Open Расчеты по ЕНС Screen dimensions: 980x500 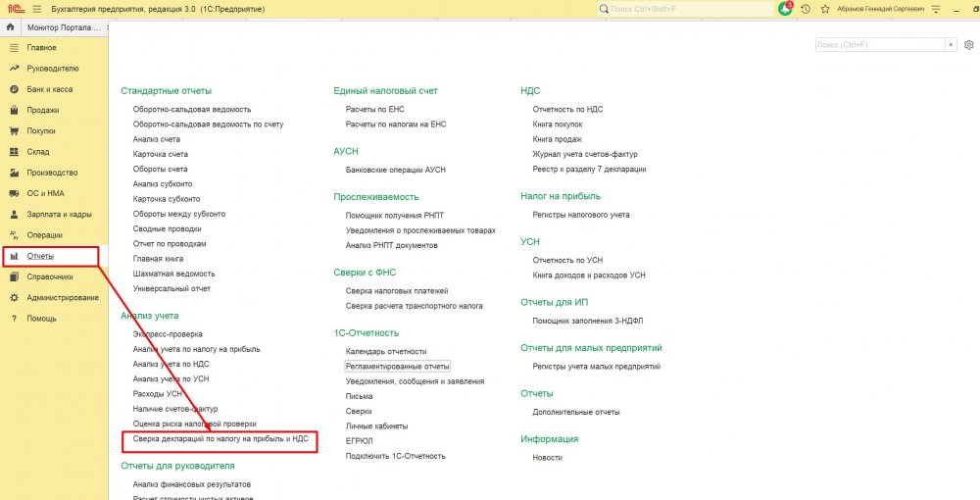tap(375, 109)
